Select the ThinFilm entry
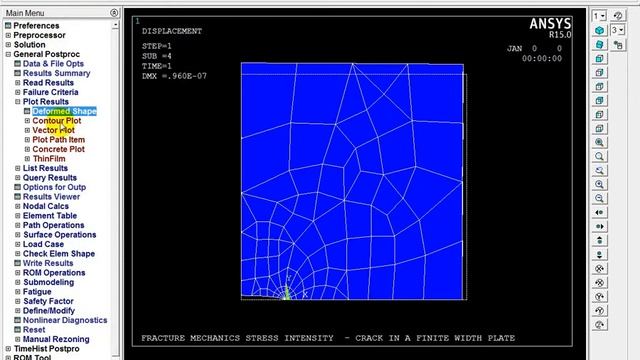The width and height of the screenshot is (640, 360). coord(49,159)
